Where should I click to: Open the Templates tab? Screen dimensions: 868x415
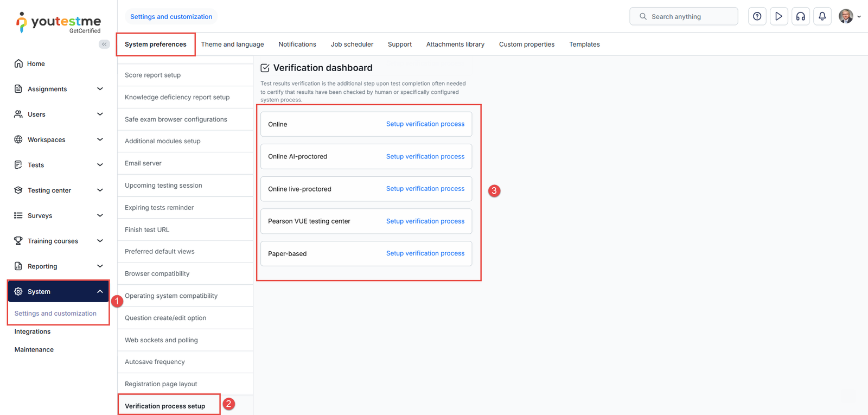(x=584, y=44)
